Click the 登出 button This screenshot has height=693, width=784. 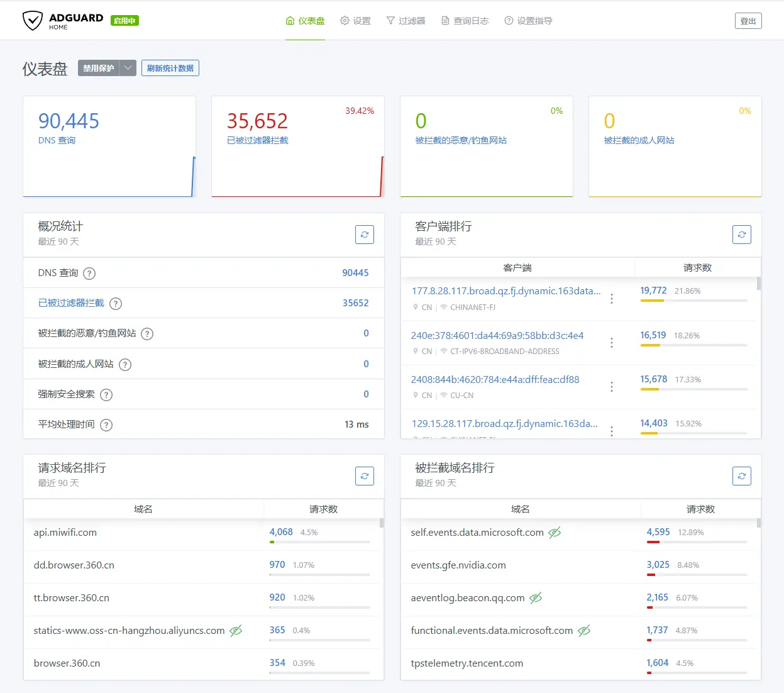pyautogui.click(x=748, y=20)
